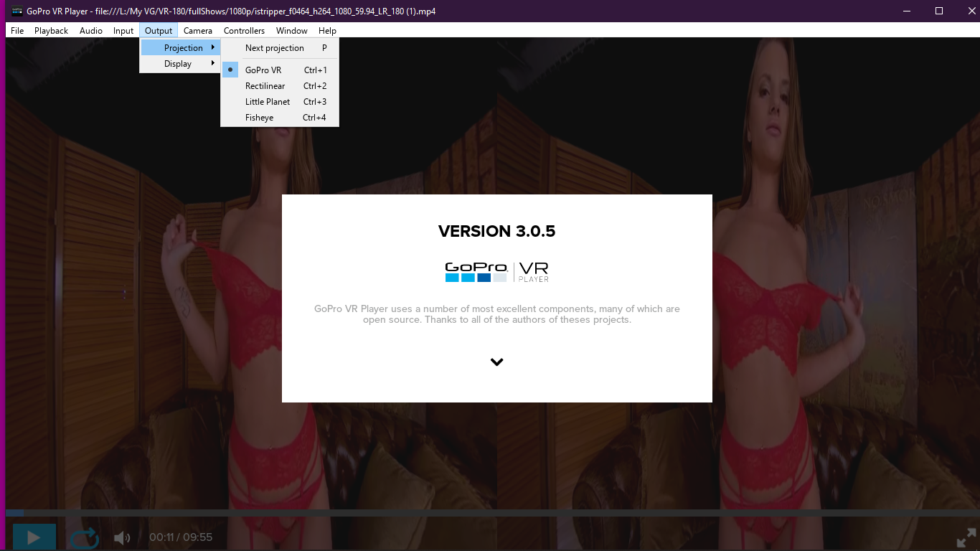Click the down chevron in About dialog

point(496,362)
